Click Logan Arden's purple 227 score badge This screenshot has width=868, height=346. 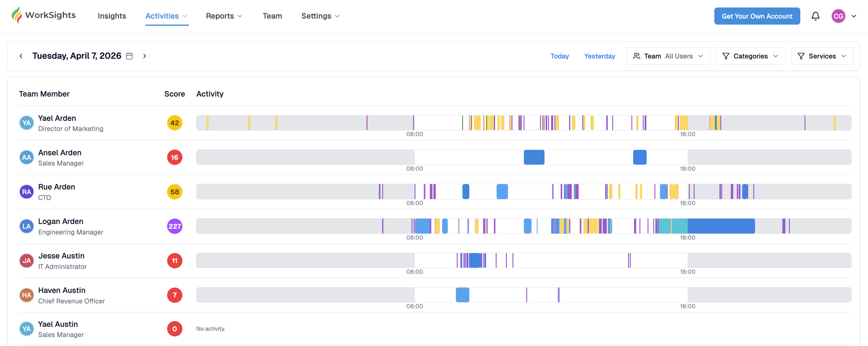pos(175,226)
